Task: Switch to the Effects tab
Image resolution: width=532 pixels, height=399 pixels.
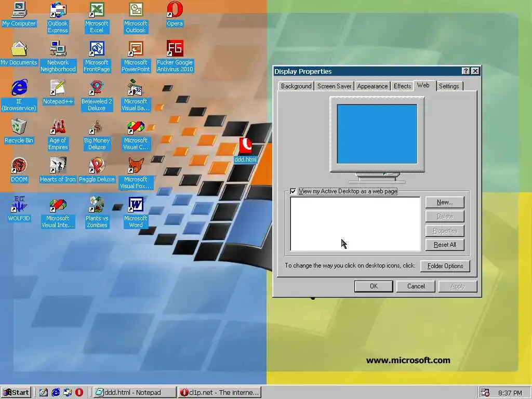Action: click(402, 86)
